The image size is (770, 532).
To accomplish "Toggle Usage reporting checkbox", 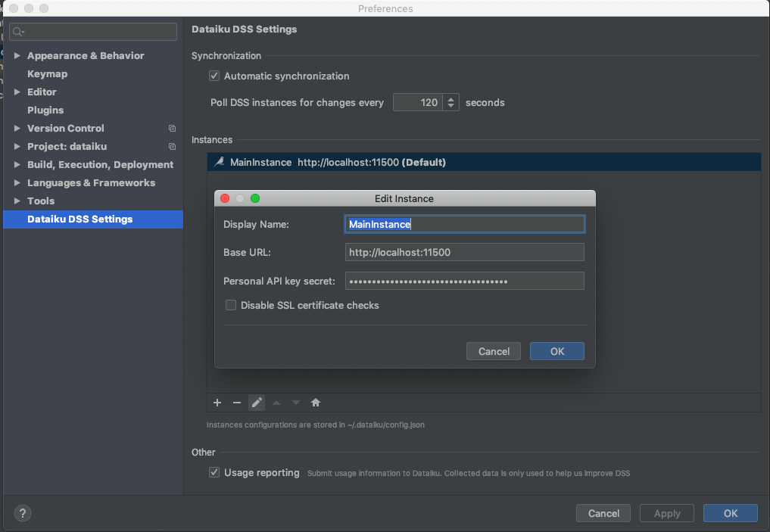I will [x=214, y=472].
